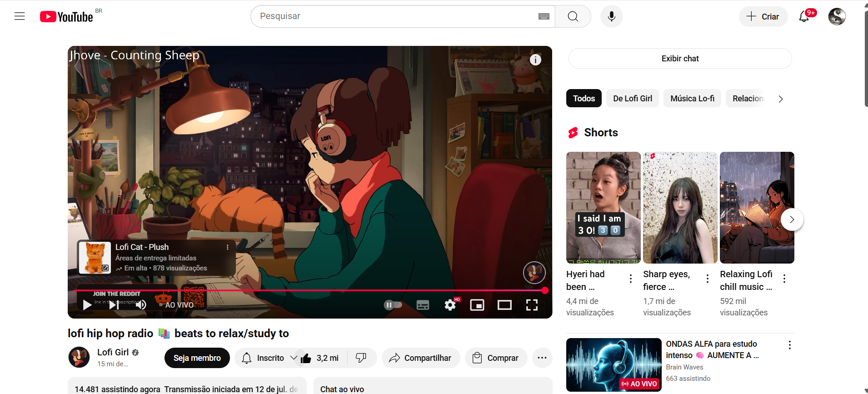Screen dimensions: 868x394
Task: Click the page vertical scrollbar
Action: (866, 59)
